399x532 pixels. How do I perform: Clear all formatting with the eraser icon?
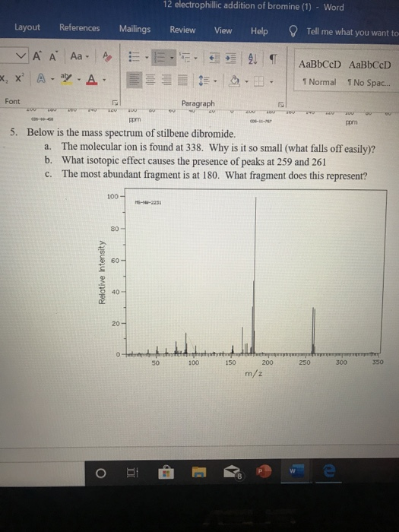click(107, 56)
